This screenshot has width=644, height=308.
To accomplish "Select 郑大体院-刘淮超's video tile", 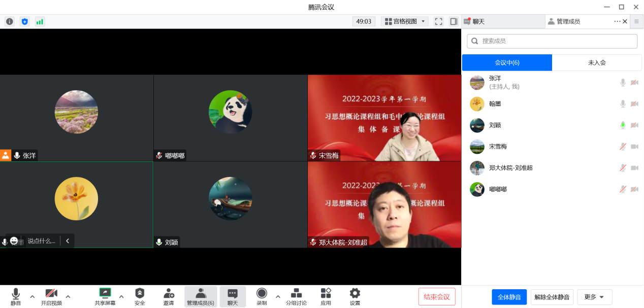I will pos(384,205).
